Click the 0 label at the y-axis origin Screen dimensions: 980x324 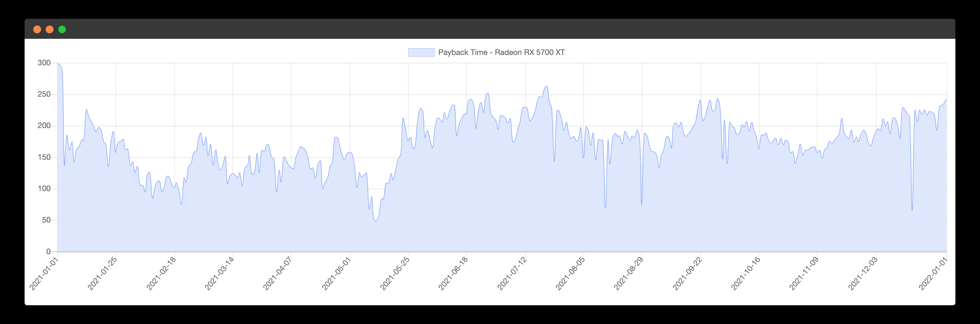[48, 251]
